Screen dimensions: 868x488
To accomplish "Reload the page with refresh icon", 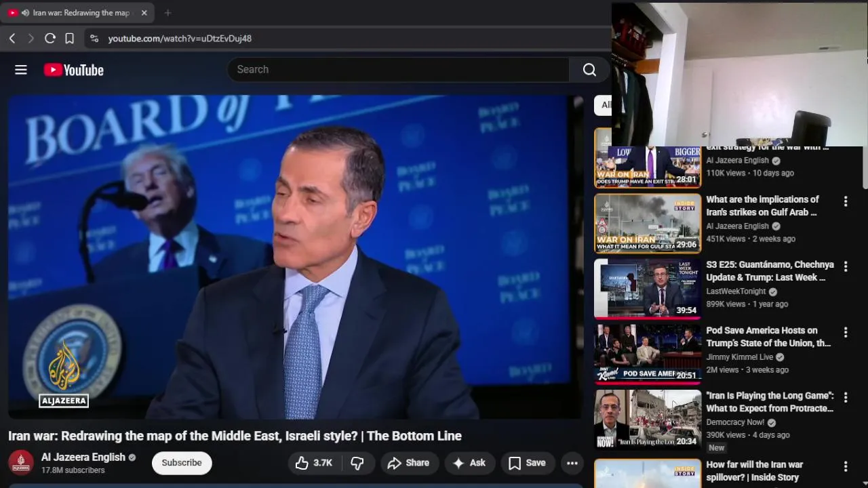I will click(x=50, y=39).
